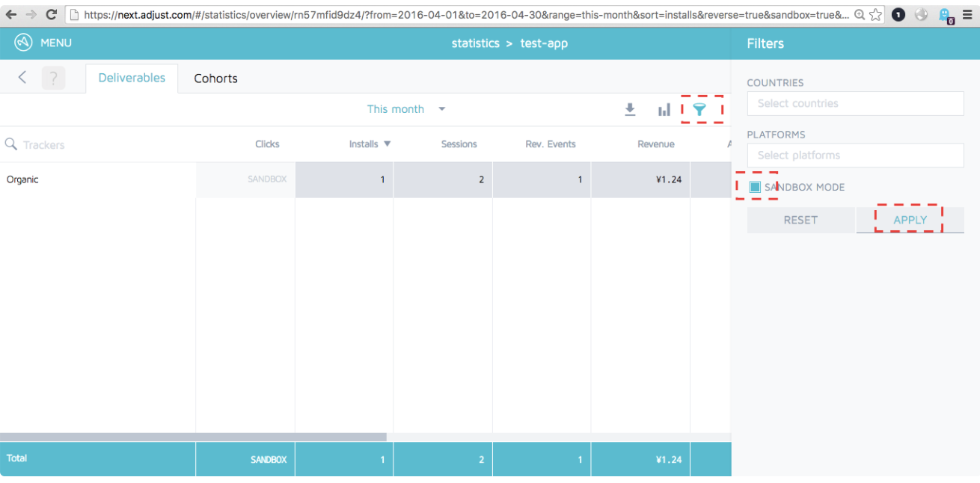The width and height of the screenshot is (980, 483).
Task: Click the funnel filter icon
Action: (x=699, y=110)
